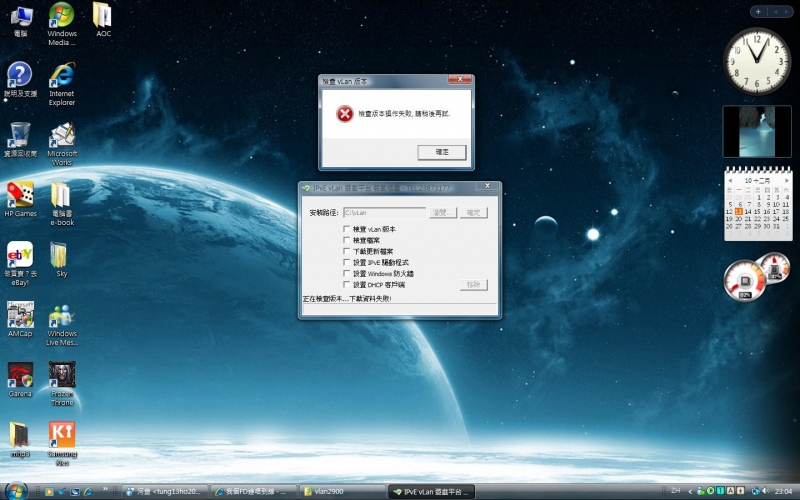Click the ZH language bar indicator
Screen dimensions: 800x500
pyautogui.click(x=676, y=491)
